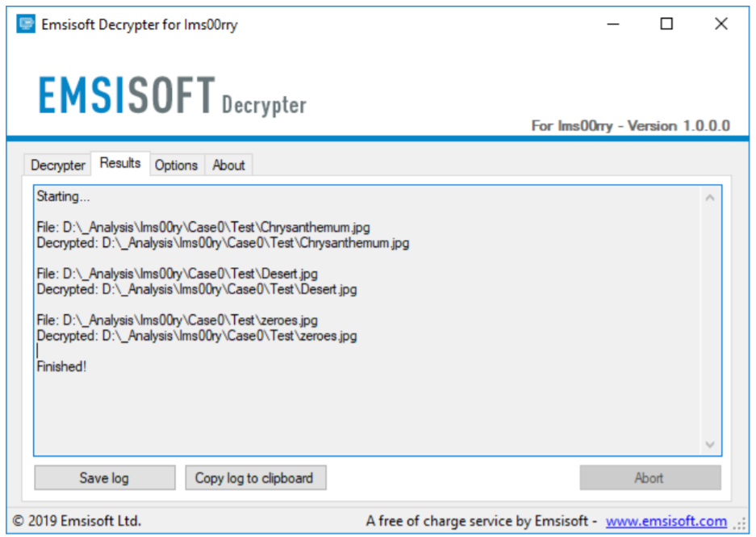Go to the About tab
Viewport: 756px width, 537px height.
228,165
